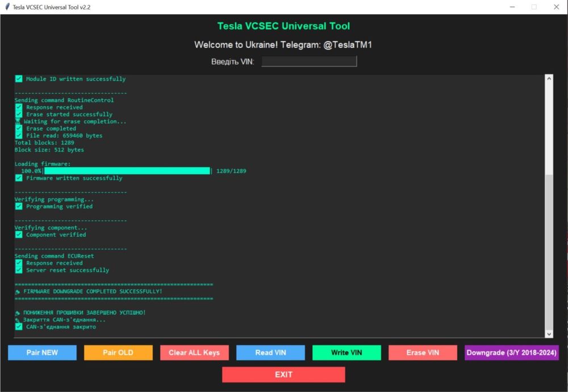
Task: Click the checkmark beside 'Server reset successfully'
Action: (19, 270)
